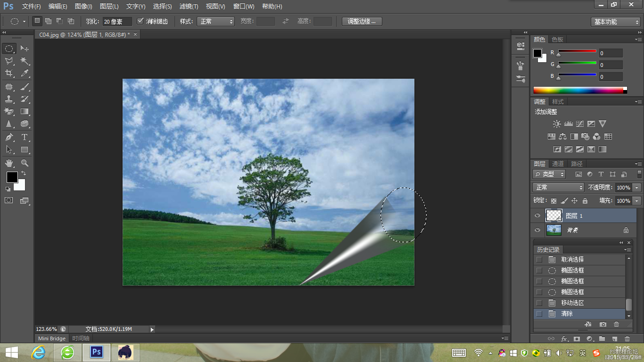
Task: Toggle lock all padlock in Layers
Action: click(585, 201)
